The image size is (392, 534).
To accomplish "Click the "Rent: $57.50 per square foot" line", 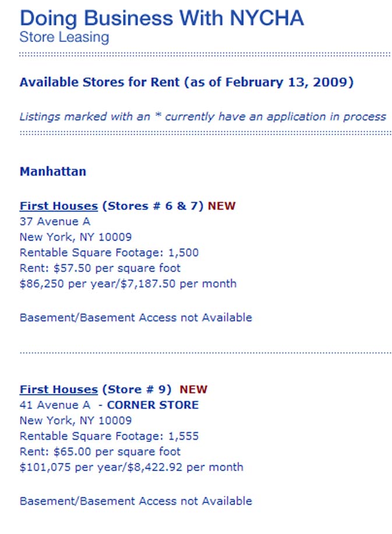I will [x=100, y=268].
